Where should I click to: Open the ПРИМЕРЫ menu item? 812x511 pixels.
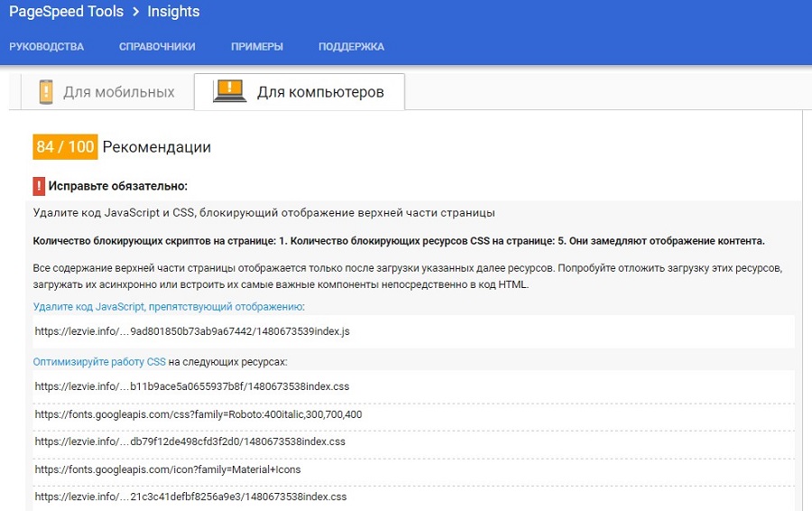[257, 47]
